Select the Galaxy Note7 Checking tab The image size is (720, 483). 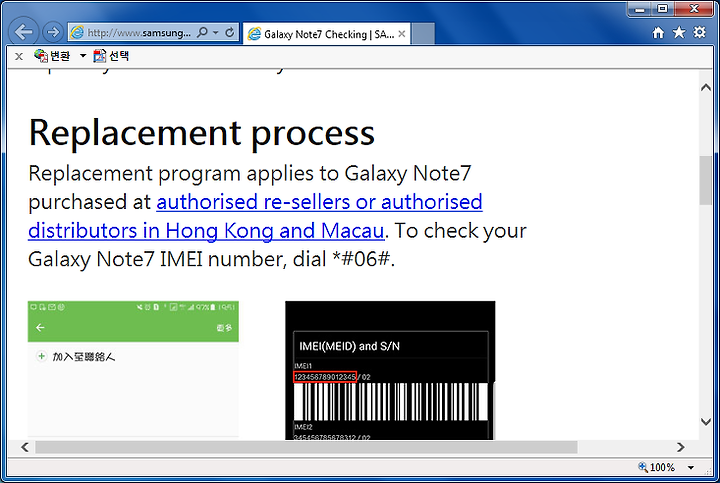click(326, 34)
